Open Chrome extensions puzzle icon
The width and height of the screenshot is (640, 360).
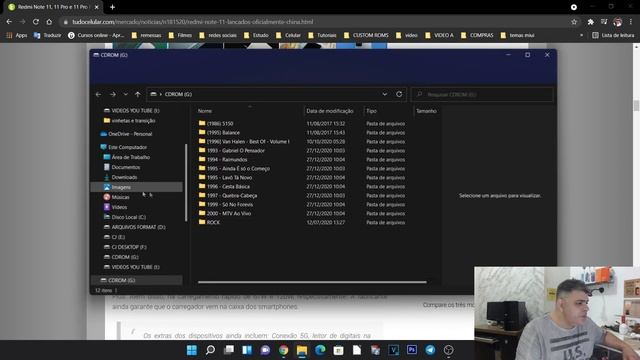[591, 22]
